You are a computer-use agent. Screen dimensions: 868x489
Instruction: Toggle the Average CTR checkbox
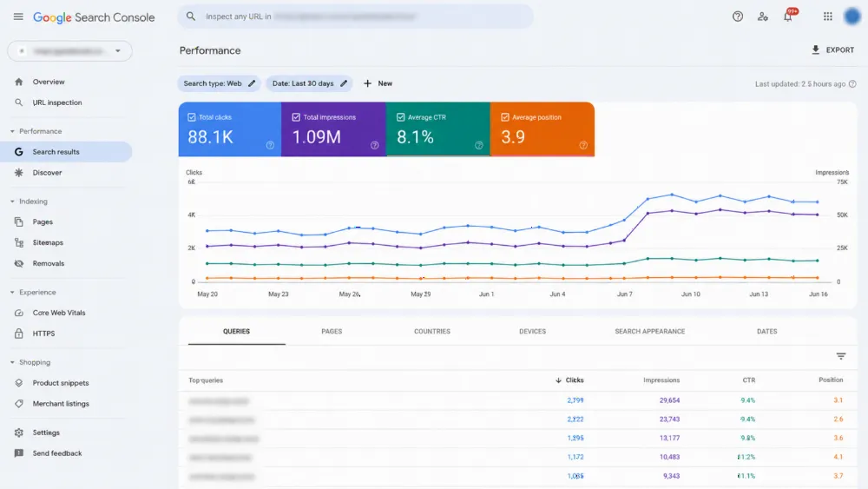(401, 117)
